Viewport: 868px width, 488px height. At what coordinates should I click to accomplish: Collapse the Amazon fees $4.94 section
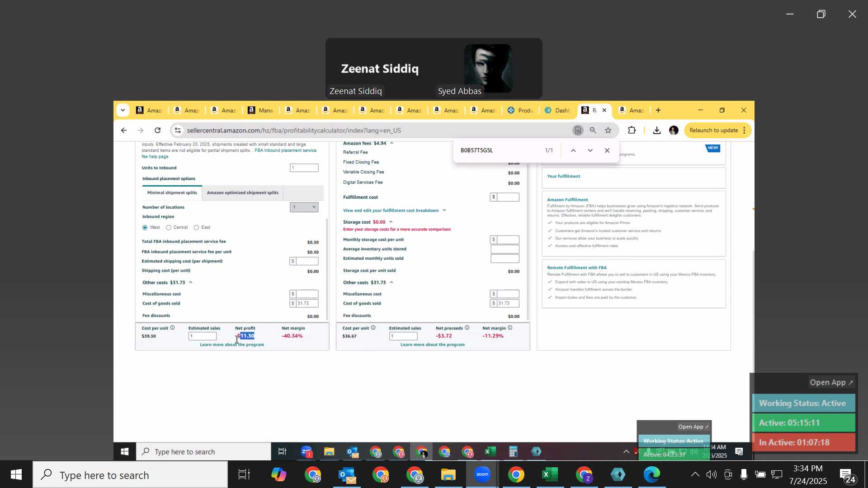[392, 143]
